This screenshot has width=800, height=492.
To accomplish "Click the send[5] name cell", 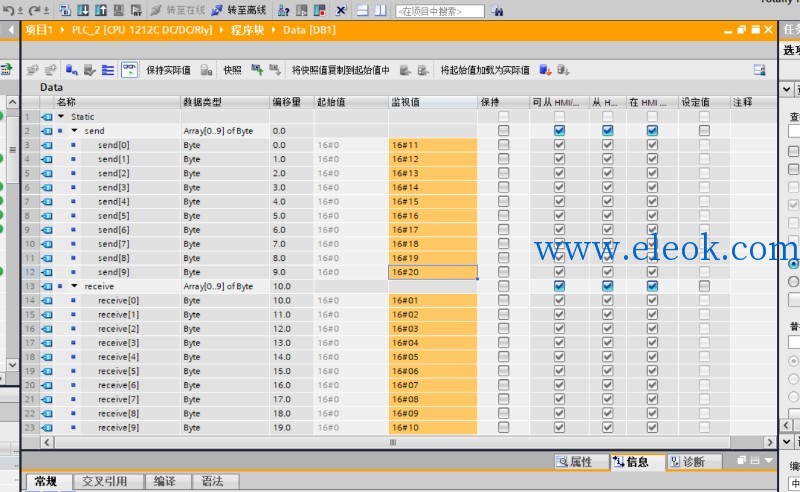I will point(114,215).
